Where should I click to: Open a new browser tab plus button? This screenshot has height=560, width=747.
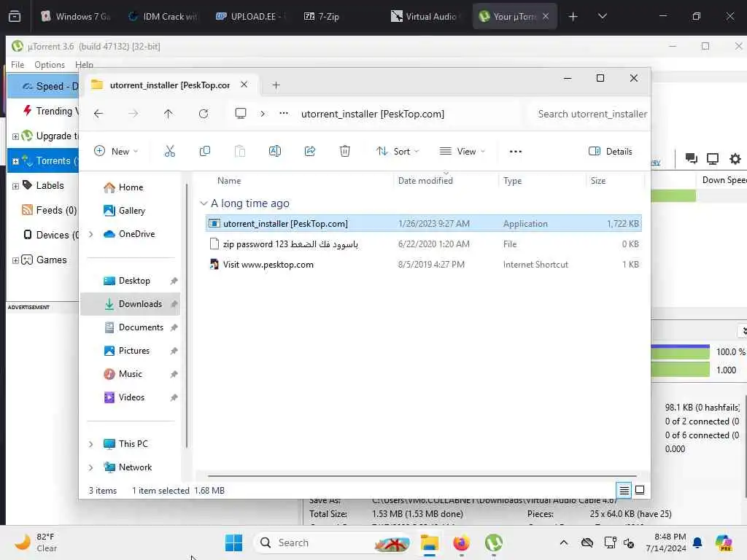pyautogui.click(x=573, y=17)
